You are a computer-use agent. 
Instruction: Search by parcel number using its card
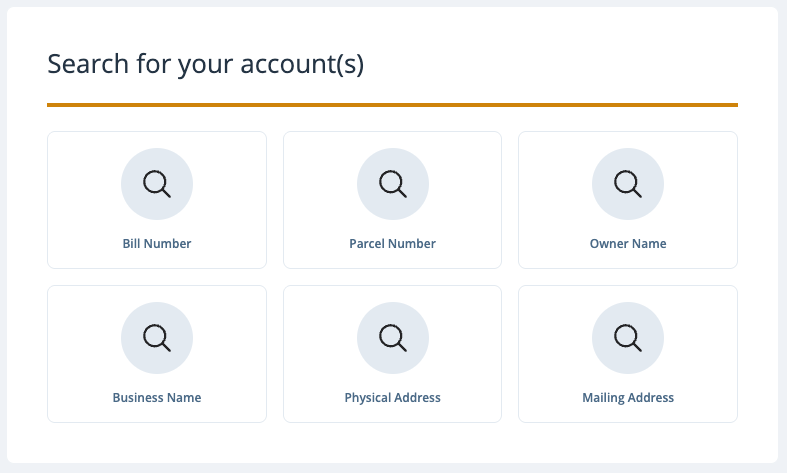(x=392, y=200)
